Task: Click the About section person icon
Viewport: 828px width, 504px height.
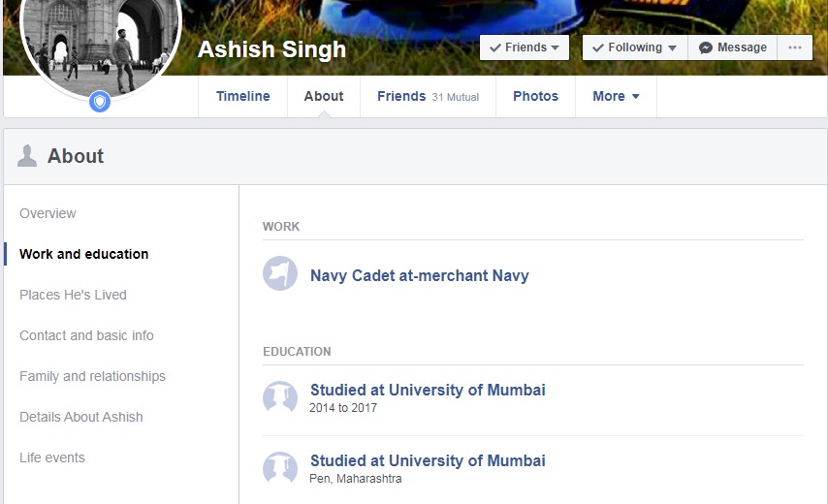Action: coord(27,156)
